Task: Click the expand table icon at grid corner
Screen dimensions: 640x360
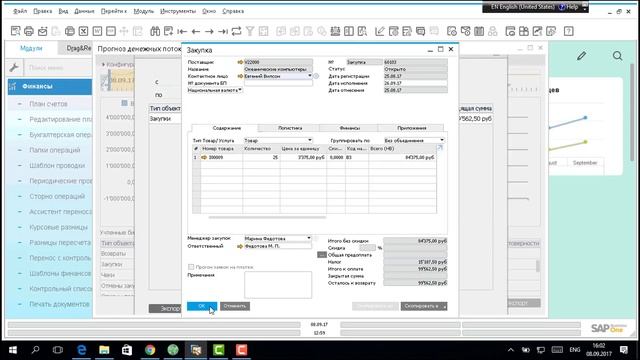Action: (440, 148)
